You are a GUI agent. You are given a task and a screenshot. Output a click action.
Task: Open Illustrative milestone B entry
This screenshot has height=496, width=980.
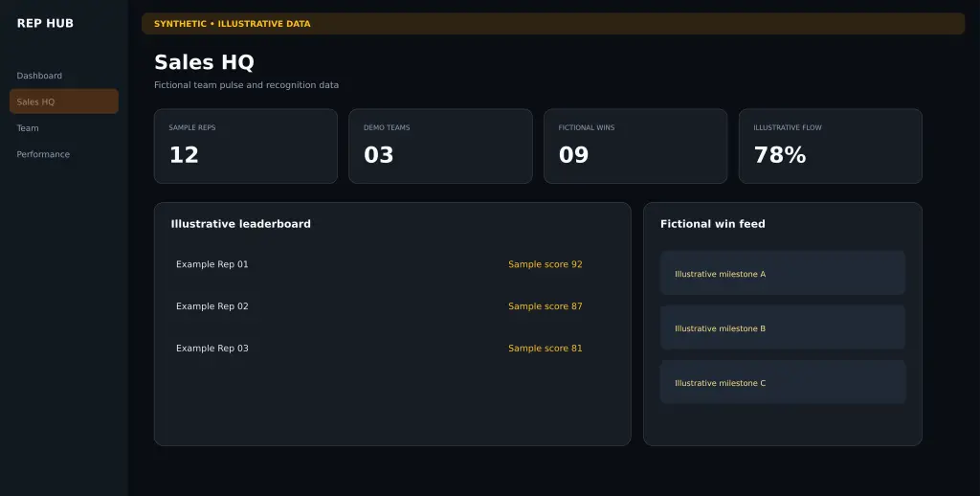(783, 327)
